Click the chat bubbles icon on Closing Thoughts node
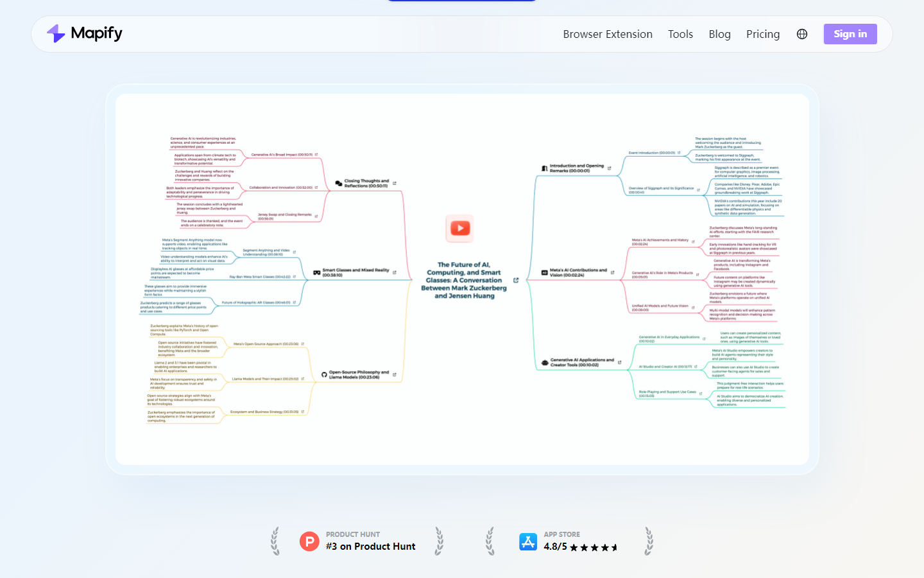Image resolution: width=924 pixels, height=578 pixels. click(x=339, y=184)
